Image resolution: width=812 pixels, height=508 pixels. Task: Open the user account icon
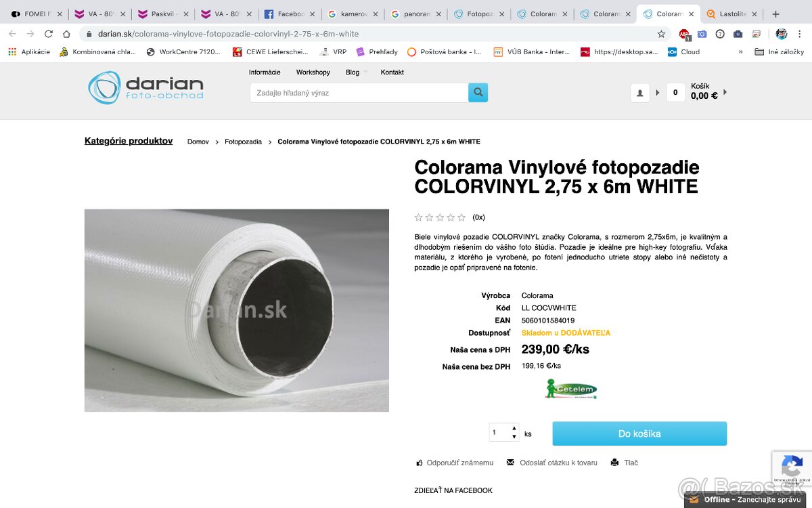(639, 93)
